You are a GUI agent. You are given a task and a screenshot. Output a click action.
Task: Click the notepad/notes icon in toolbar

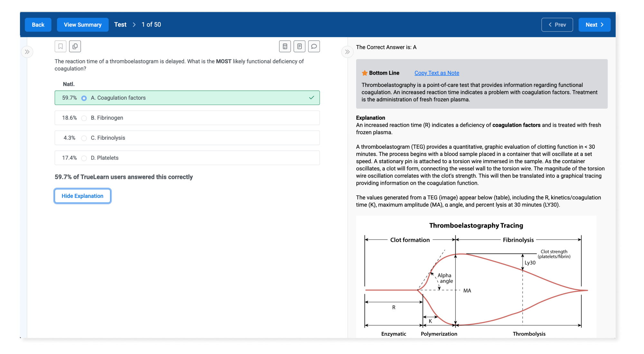pos(300,46)
